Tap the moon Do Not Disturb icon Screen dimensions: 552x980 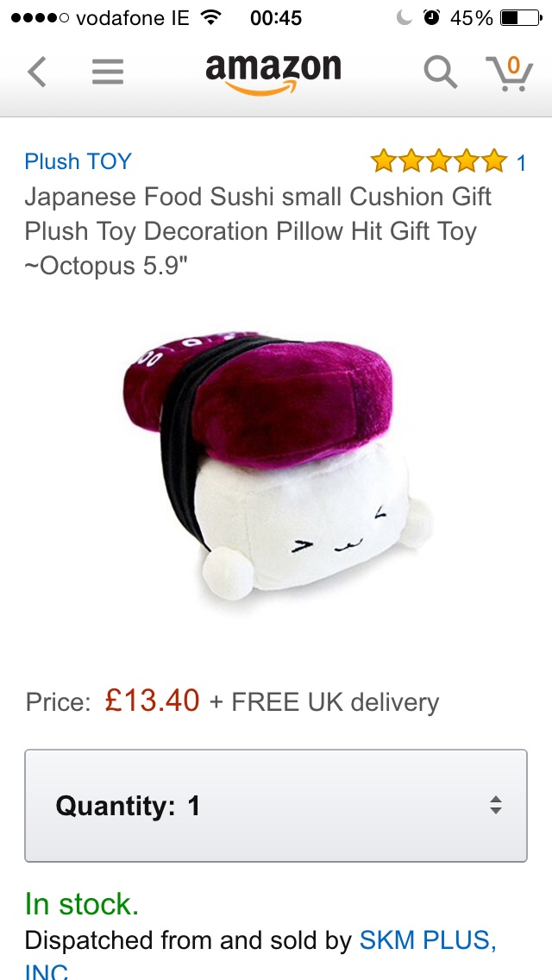(405, 18)
